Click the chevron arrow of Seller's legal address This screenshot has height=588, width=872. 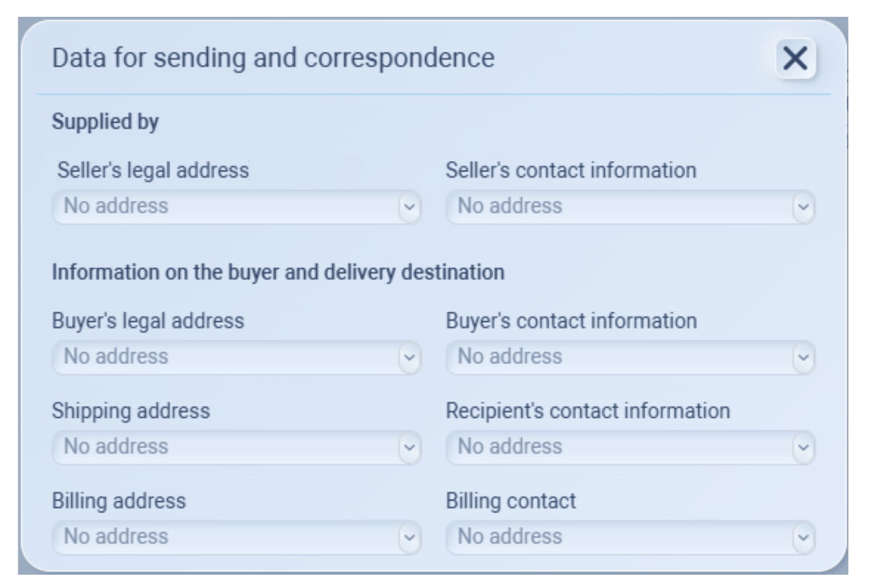(410, 207)
